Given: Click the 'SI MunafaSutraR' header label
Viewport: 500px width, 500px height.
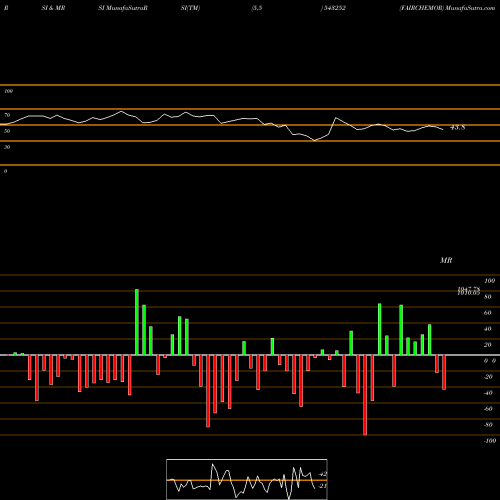Looking at the screenshot, I should 123,8.
